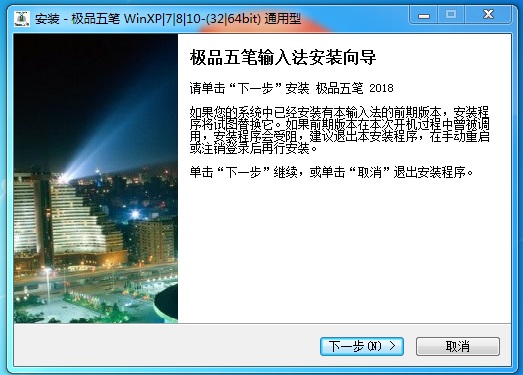The height and width of the screenshot is (375, 523).
Task: Click the installer icon in the title bar
Action: pos(22,18)
